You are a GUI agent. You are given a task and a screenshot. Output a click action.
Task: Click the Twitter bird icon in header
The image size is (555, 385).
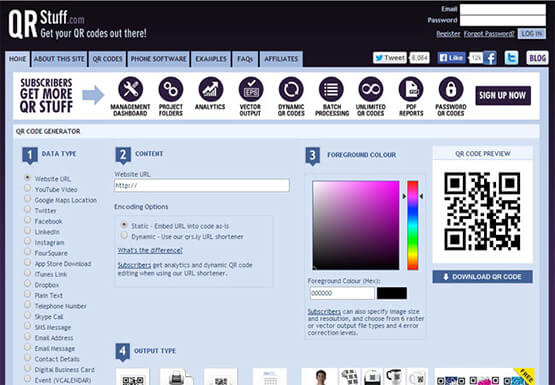[511, 58]
